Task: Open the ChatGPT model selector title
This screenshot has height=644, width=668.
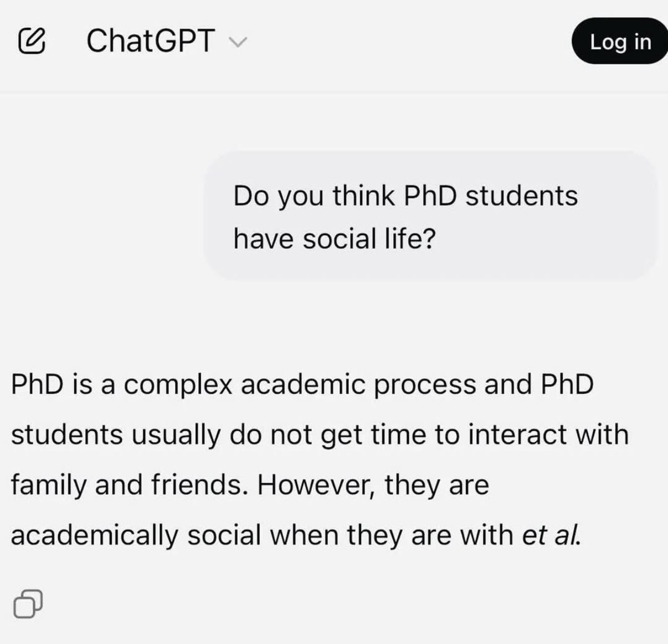Action: click(151, 41)
